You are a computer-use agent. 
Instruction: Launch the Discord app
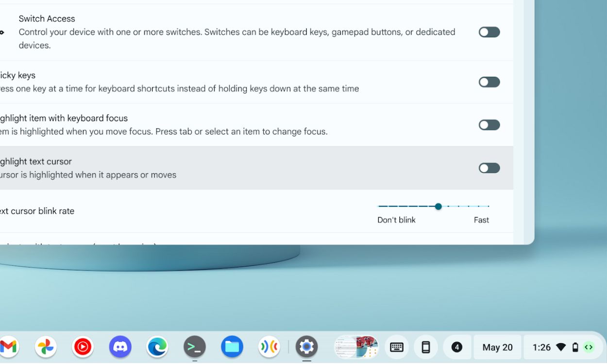click(x=120, y=347)
